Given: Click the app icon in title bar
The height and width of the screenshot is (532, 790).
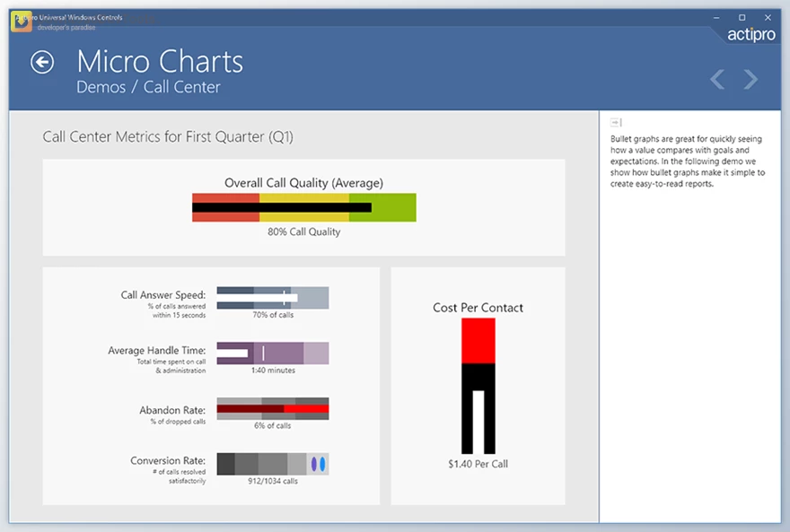Looking at the screenshot, I should tap(21, 22).
